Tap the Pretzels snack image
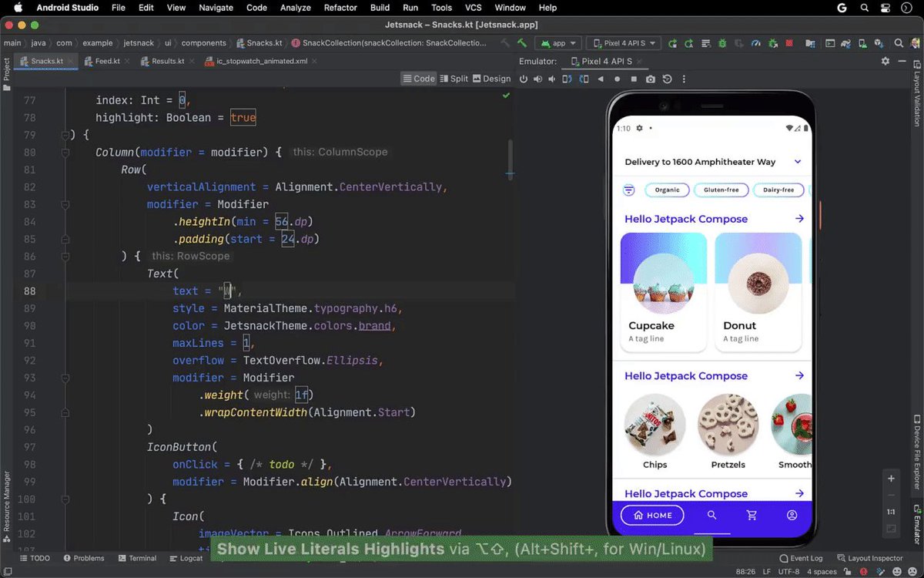This screenshot has height=578, width=924. pyautogui.click(x=728, y=424)
